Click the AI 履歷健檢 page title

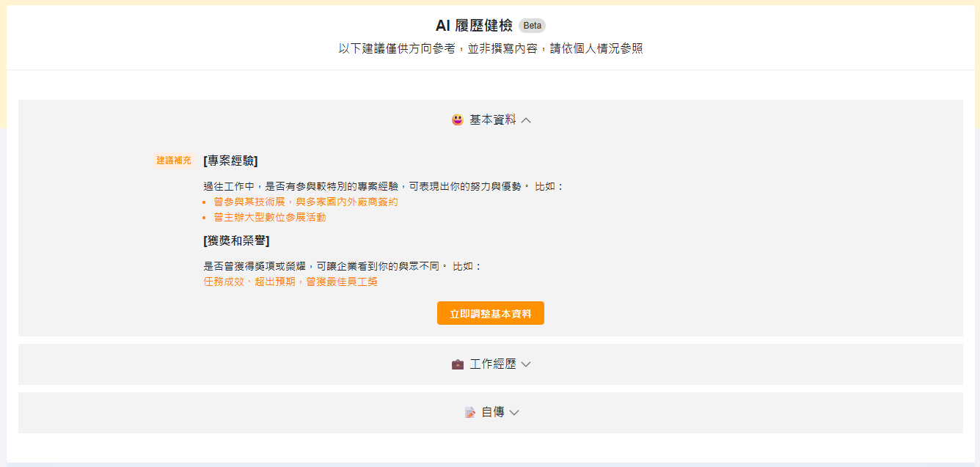pos(473,26)
